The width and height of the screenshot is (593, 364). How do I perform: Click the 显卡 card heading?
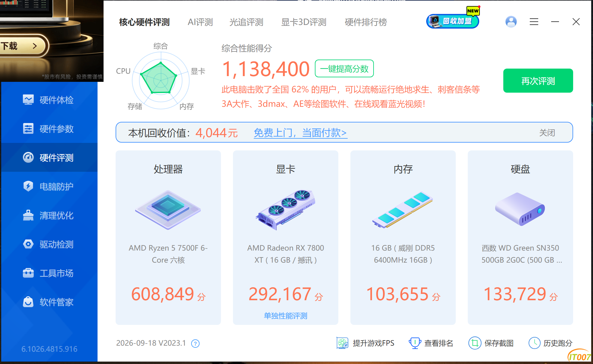click(x=285, y=169)
